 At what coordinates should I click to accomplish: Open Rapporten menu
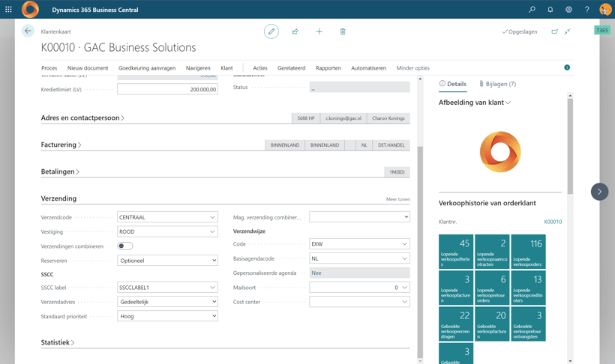[328, 68]
